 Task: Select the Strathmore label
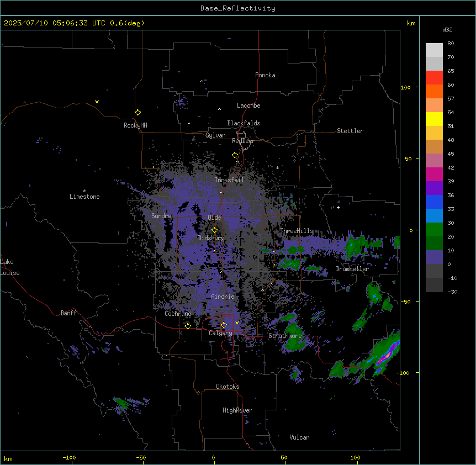pyautogui.click(x=285, y=336)
